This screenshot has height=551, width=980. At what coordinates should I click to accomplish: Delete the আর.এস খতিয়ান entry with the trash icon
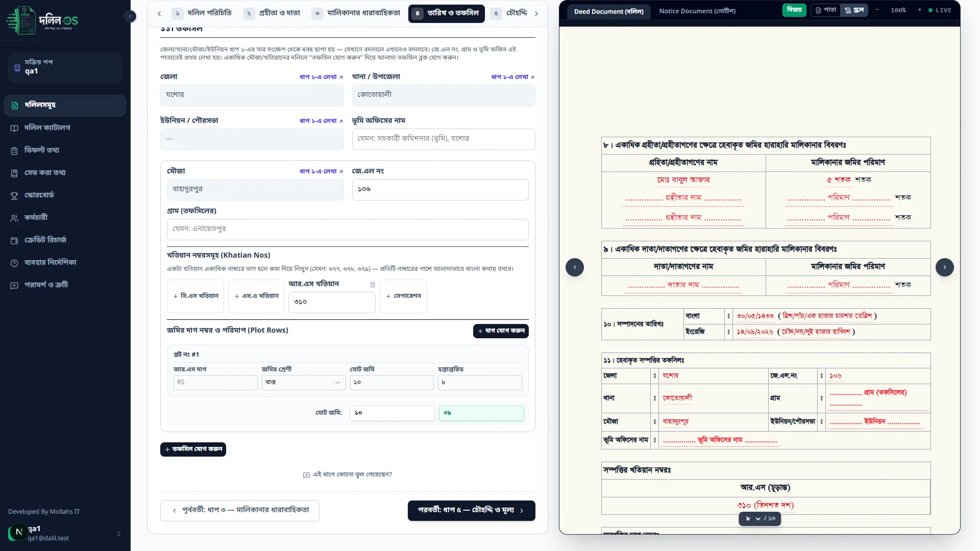373,285
